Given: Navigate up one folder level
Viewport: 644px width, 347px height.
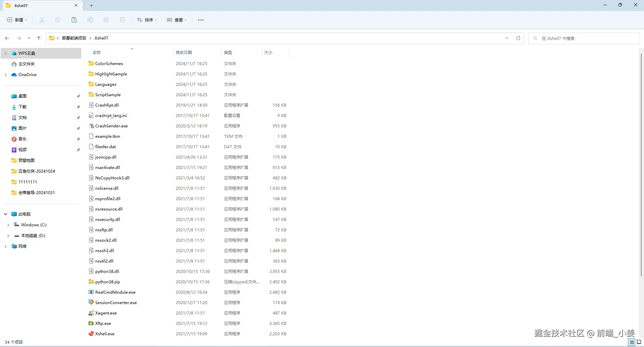Looking at the screenshot, I should pyautogui.click(x=39, y=38).
